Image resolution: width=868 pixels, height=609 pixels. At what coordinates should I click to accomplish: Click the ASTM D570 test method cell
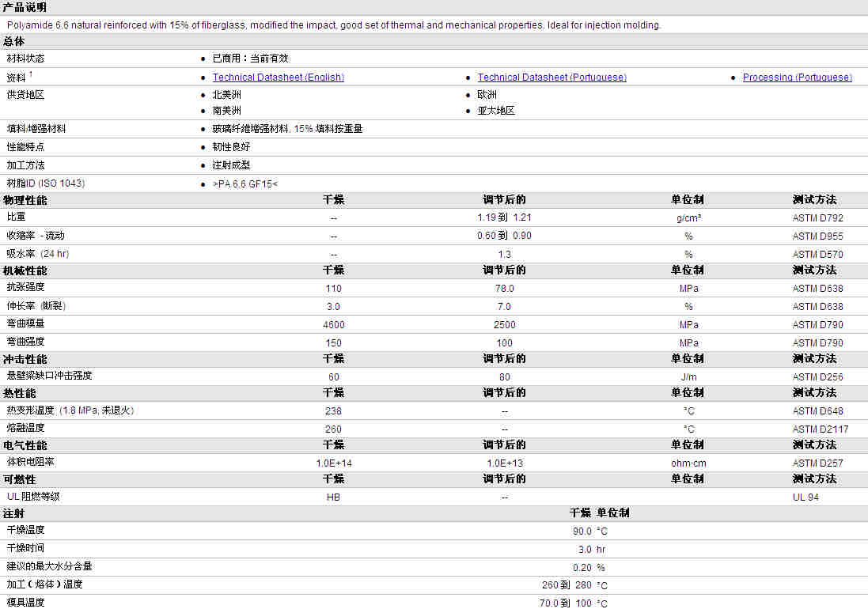tap(817, 255)
